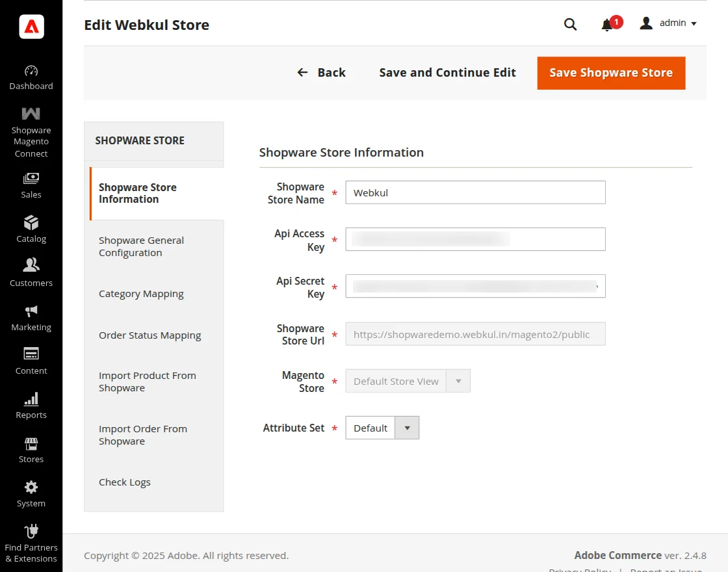Screen dimensions: 728x572
Task: Select the Shopware Magento Connect sidebar icon
Action: pyautogui.click(x=31, y=133)
